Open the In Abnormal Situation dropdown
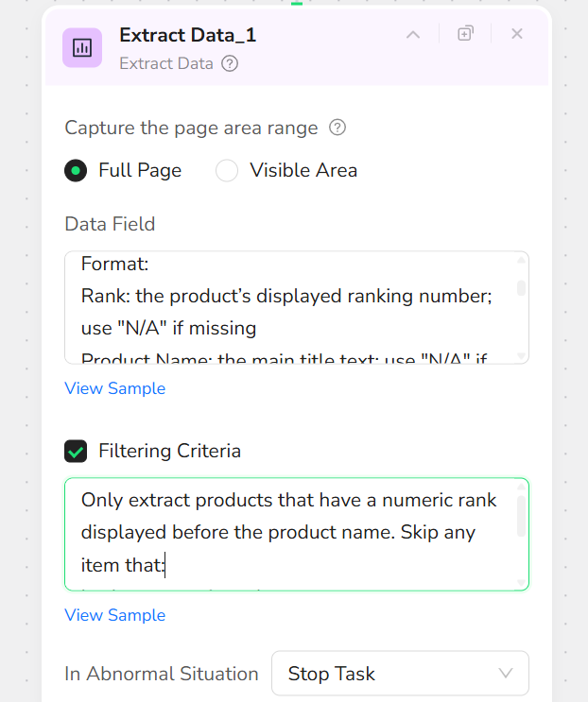 point(399,674)
